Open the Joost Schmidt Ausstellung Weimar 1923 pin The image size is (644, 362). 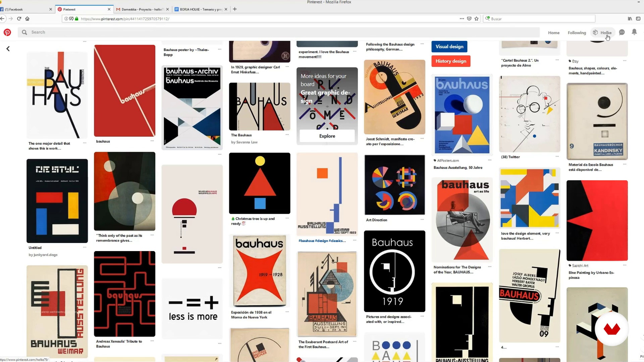point(394,97)
